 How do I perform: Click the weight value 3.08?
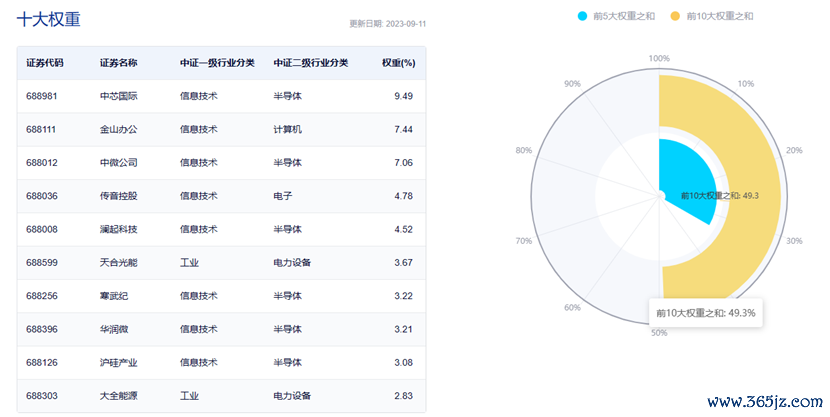(403, 363)
